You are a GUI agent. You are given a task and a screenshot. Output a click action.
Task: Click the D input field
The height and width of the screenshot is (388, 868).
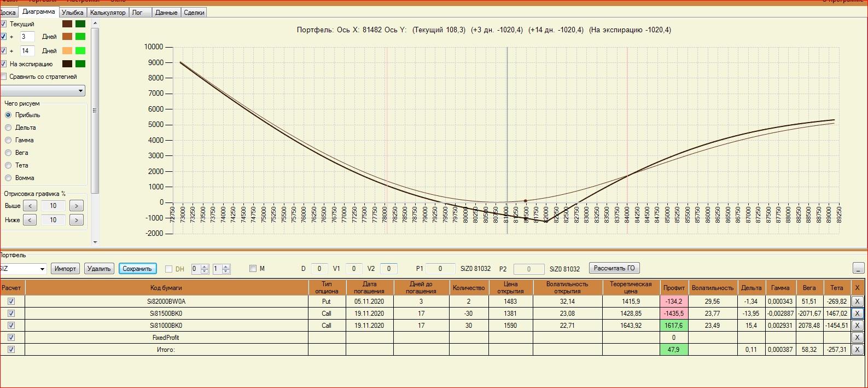tap(319, 269)
